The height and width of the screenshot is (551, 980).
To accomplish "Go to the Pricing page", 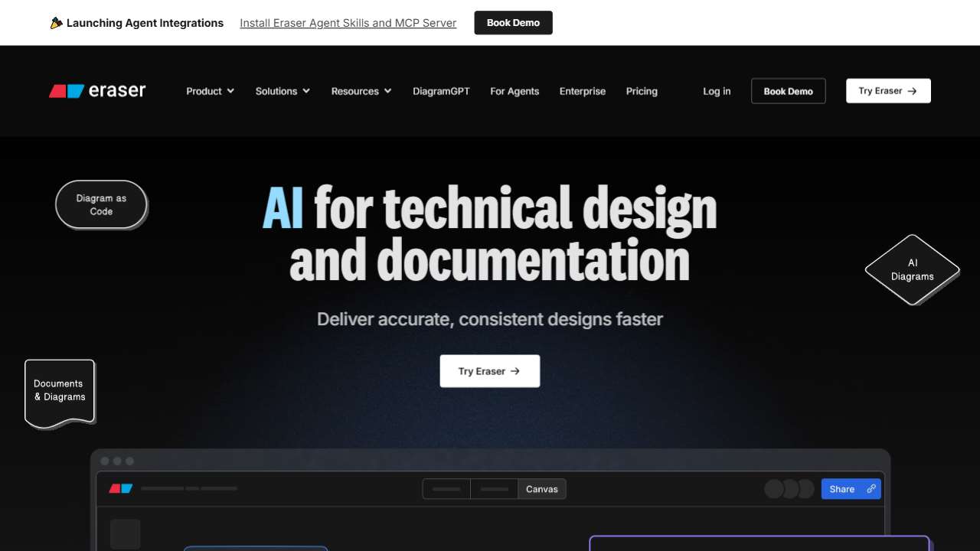I will [x=642, y=91].
